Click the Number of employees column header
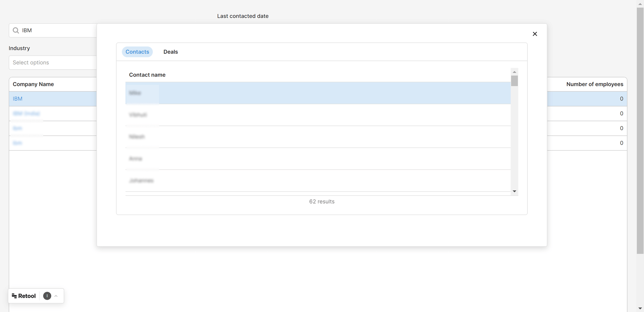The width and height of the screenshot is (644, 312). click(594, 84)
